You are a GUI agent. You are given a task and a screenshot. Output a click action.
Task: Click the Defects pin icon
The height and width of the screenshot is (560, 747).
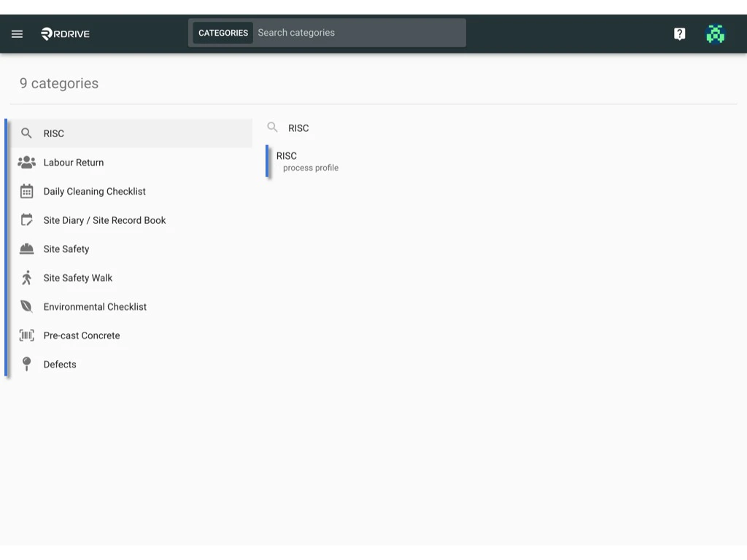pyautogui.click(x=26, y=364)
